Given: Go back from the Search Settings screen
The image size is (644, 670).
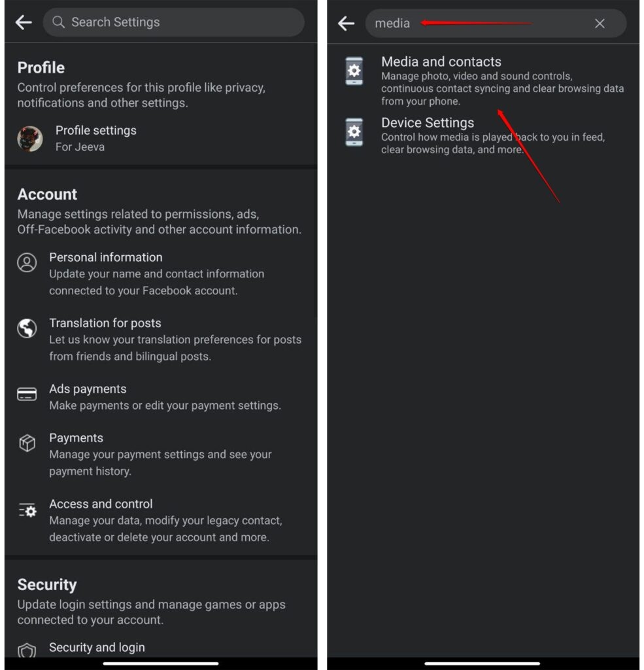Looking at the screenshot, I should pyautogui.click(x=24, y=22).
